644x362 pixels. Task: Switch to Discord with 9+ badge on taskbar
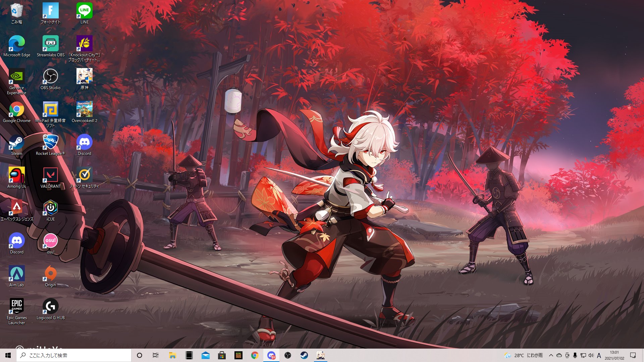click(271, 355)
